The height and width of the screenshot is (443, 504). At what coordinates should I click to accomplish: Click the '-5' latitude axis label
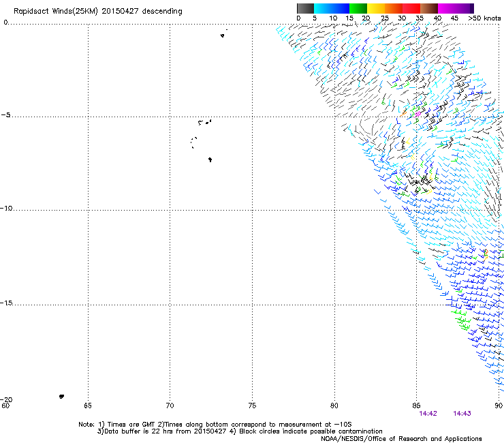pos(5,115)
